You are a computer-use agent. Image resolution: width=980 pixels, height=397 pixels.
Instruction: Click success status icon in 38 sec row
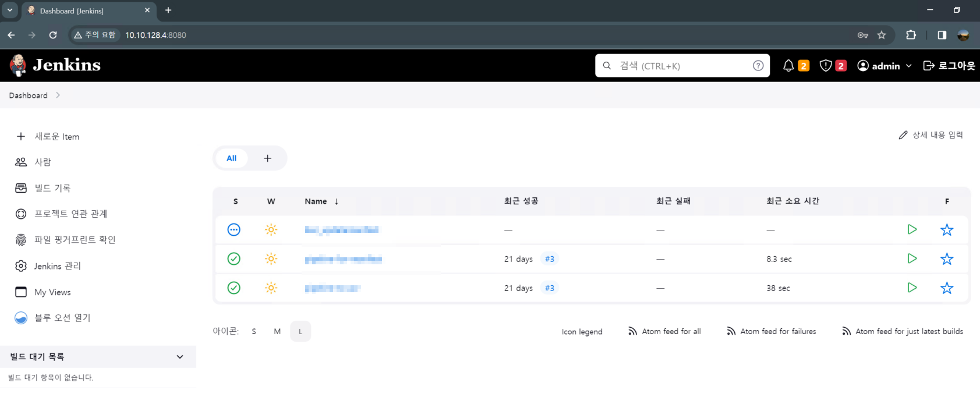[x=233, y=288]
